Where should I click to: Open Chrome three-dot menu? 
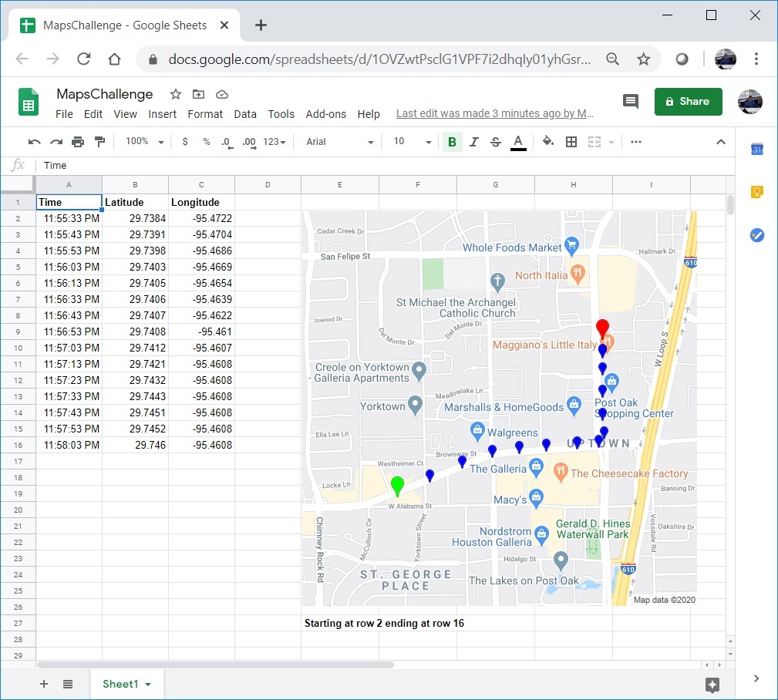coord(756,59)
